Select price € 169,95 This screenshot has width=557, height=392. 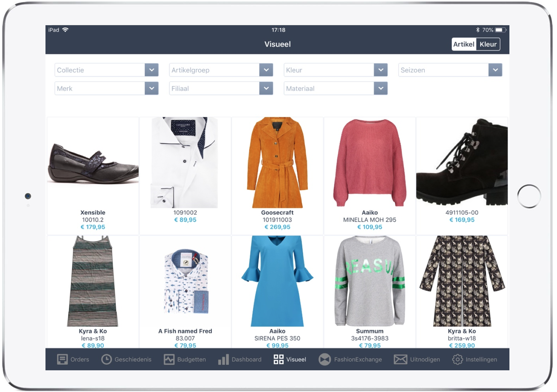[x=462, y=220]
